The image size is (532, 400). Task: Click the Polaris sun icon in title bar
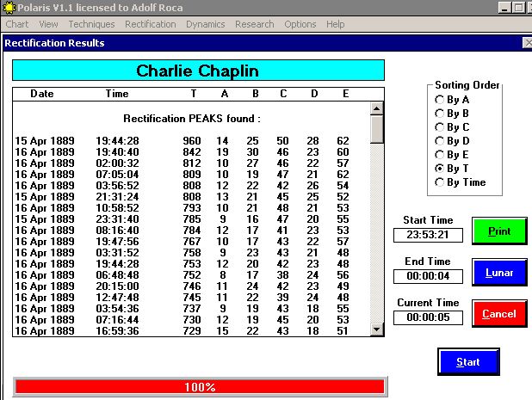coord(9,8)
